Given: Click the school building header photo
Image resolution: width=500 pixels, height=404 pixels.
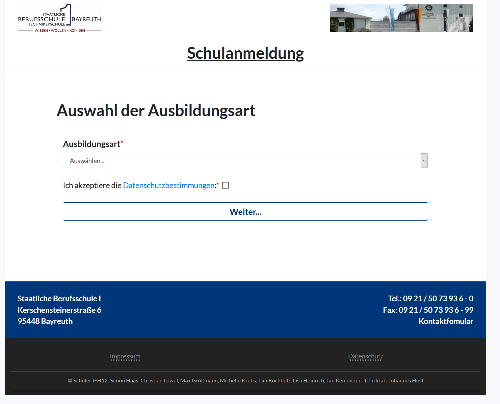Looking at the screenshot, I should (401, 18).
